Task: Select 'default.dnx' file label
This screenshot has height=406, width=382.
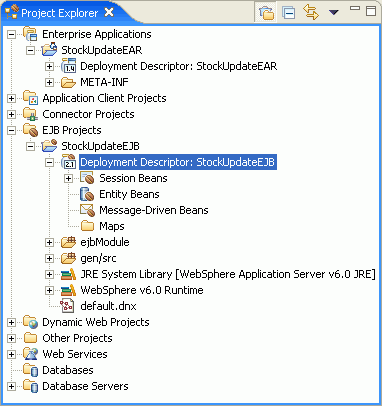Action: click(x=108, y=306)
